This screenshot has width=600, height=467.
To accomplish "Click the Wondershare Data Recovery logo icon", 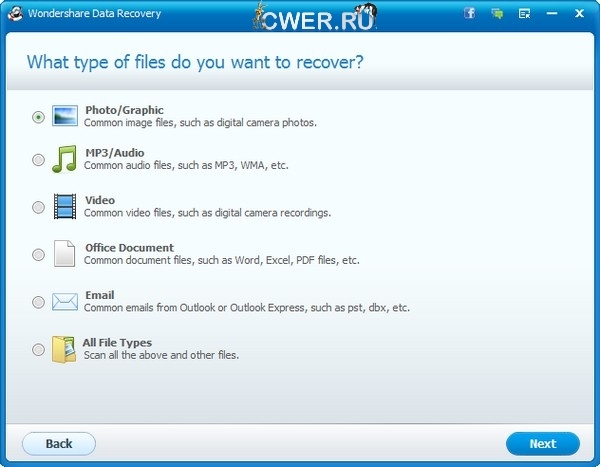I will [x=15, y=14].
